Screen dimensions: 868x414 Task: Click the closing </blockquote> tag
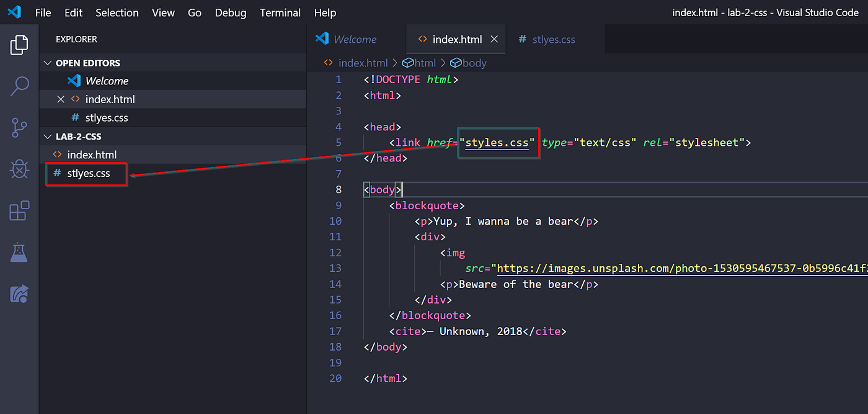[x=430, y=316]
